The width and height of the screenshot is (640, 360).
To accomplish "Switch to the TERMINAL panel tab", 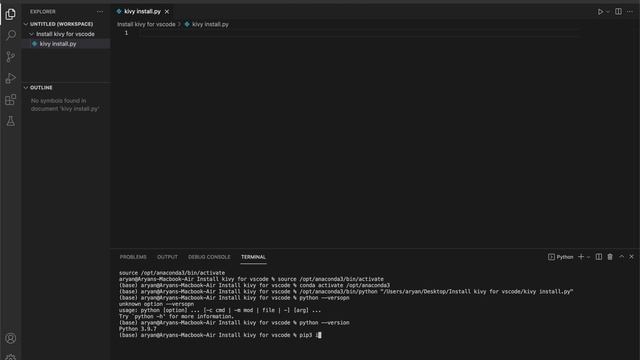I will coord(253,257).
